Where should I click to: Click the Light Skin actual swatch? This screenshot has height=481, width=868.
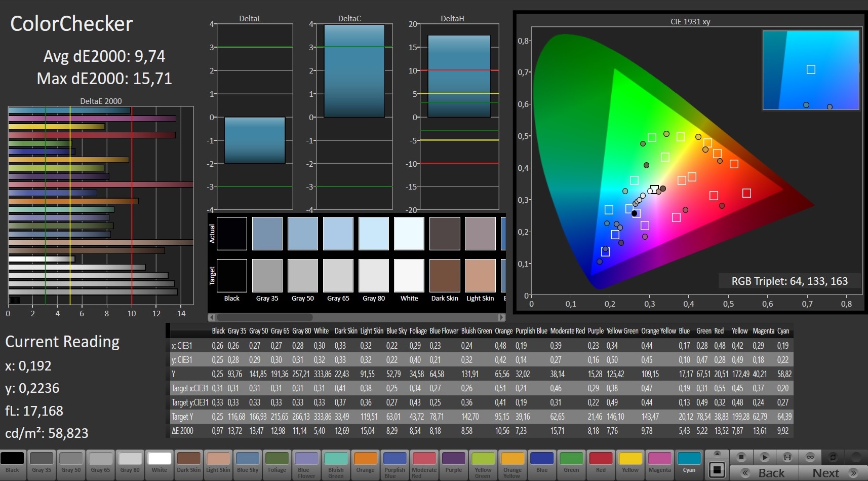tap(480, 234)
